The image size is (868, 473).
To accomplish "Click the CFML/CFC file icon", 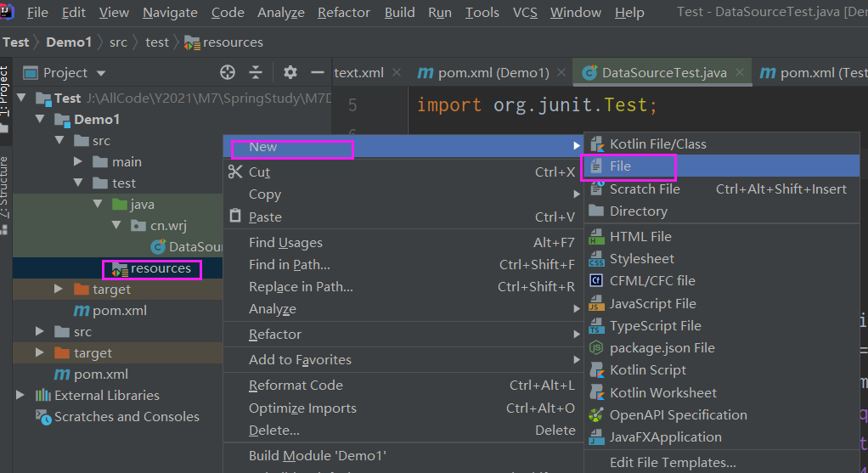I will [x=596, y=280].
